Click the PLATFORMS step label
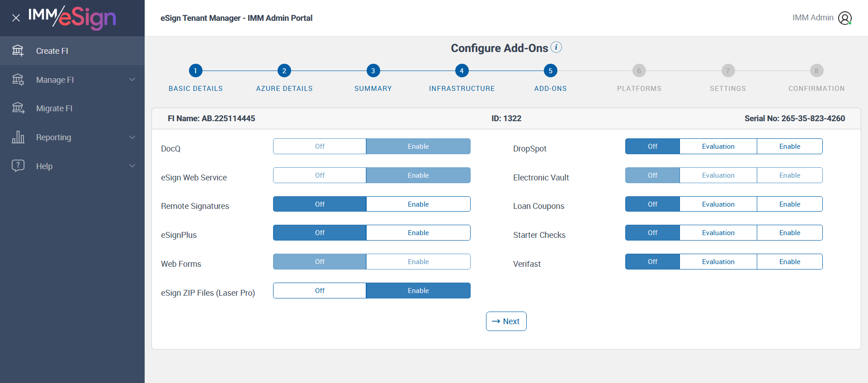Screen dimensions: 868x383 click(x=639, y=89)
